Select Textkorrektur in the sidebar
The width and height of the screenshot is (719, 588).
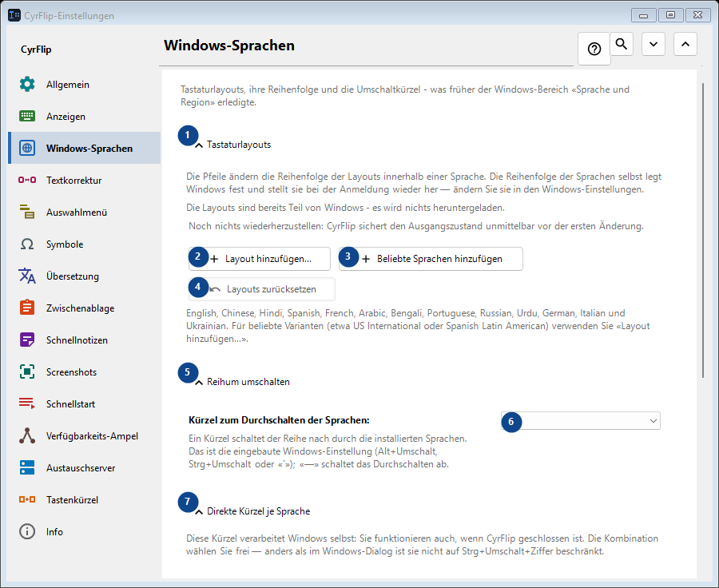point(85,180)
